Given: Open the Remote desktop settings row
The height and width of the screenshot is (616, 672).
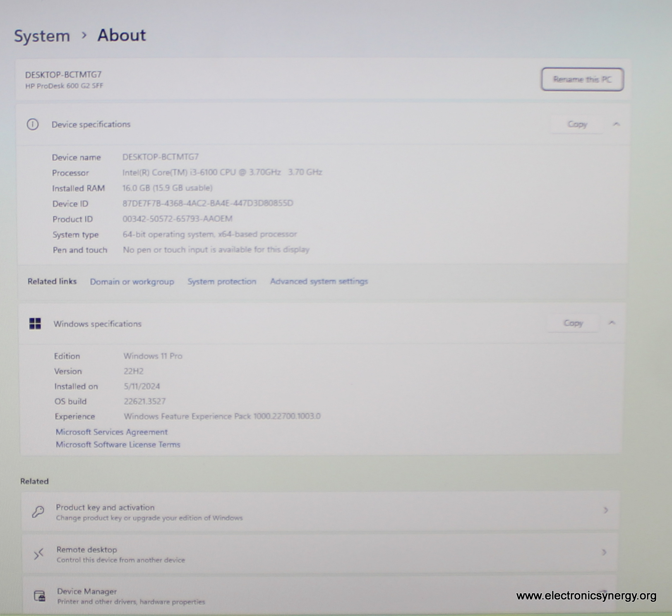Looking at the screenshot, I should (x=319, y=554).
